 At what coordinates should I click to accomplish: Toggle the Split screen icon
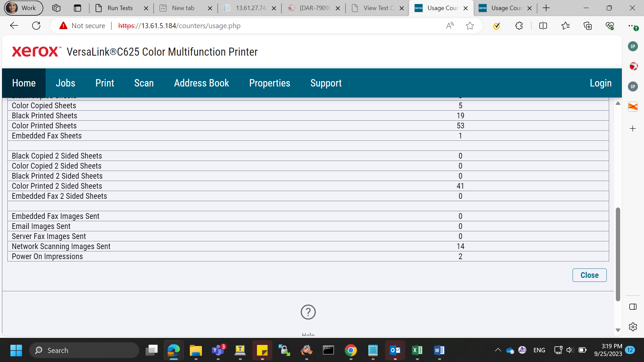coord(543,26)
